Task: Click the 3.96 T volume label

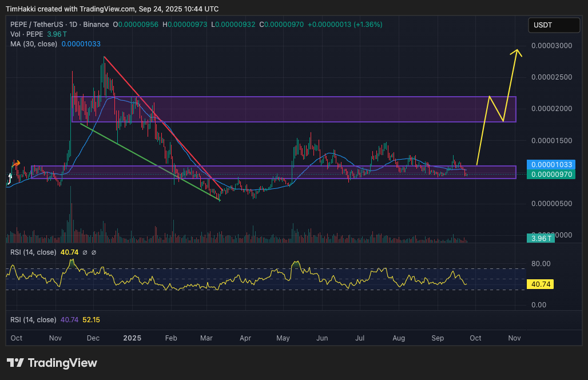Action: click(x=541, y=238)
